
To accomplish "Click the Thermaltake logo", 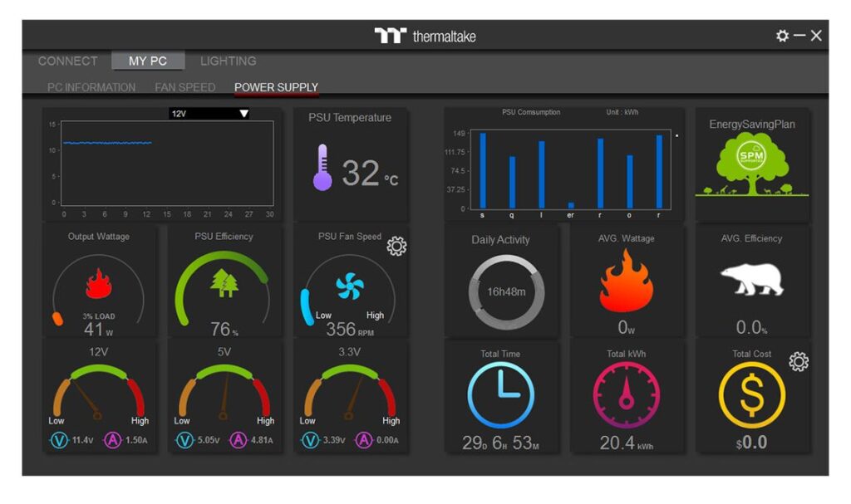I will tap(425, 37).
